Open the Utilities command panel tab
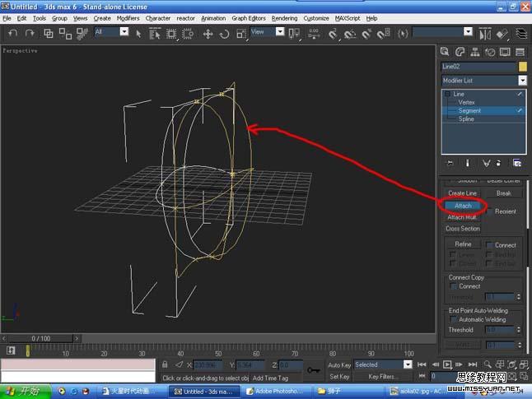The height and width of the screenshot is (399, 532). [520, 52]
